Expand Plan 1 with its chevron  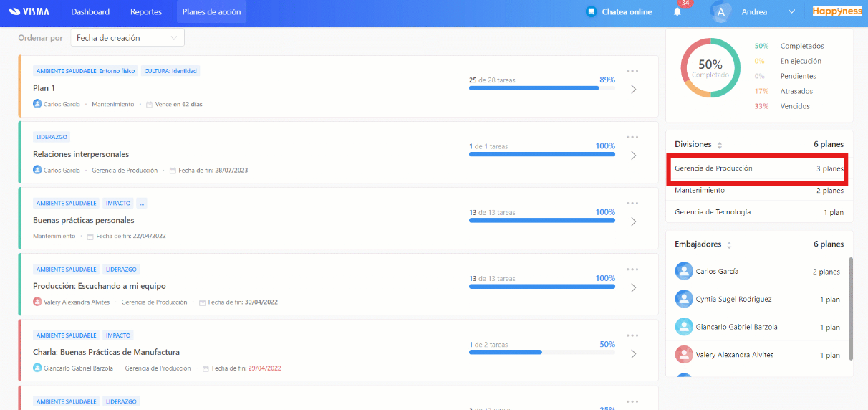point(633,90)
